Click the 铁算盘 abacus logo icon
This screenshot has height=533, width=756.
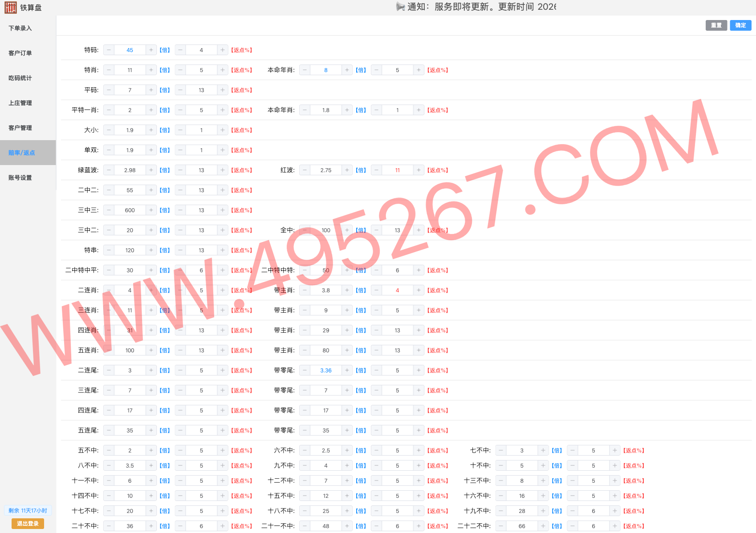[x=10, y=7]
